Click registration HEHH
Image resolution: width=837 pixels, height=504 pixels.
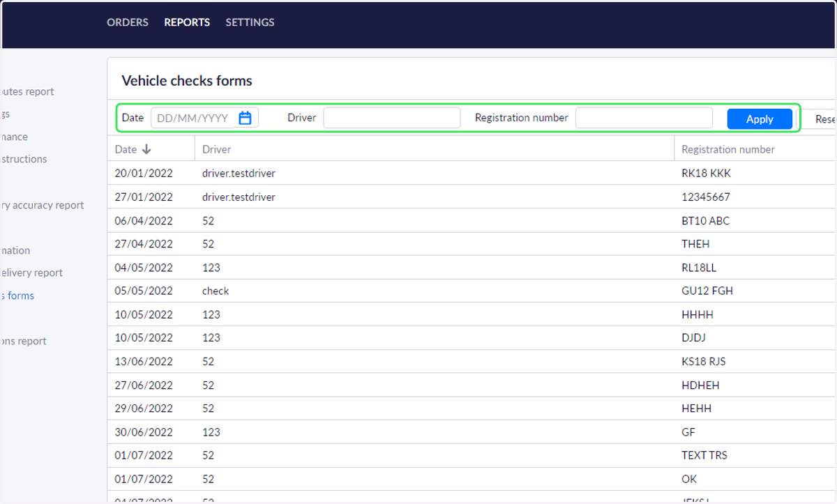tap(697, 408)
